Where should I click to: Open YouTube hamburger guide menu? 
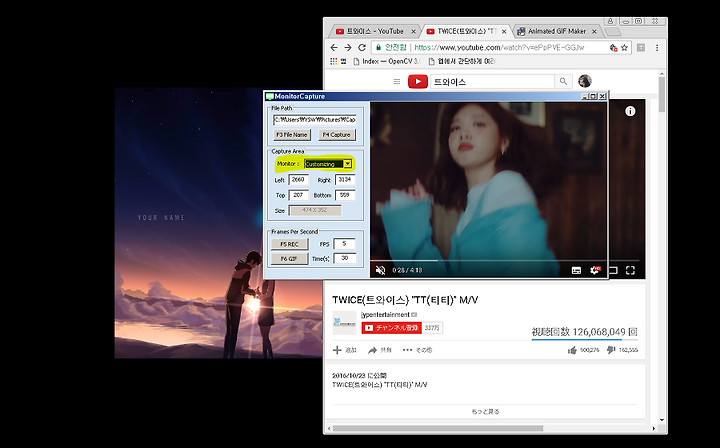(x=397, y=82)
